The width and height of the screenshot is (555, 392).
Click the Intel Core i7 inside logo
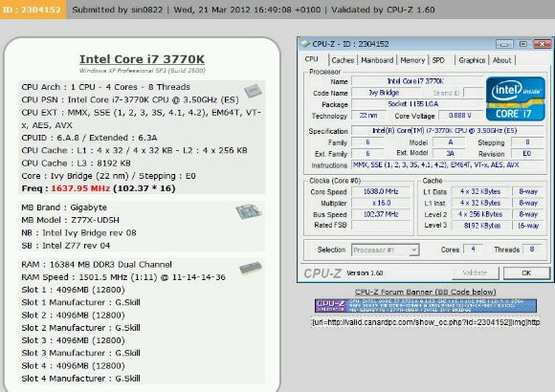(x=516, y=98)
